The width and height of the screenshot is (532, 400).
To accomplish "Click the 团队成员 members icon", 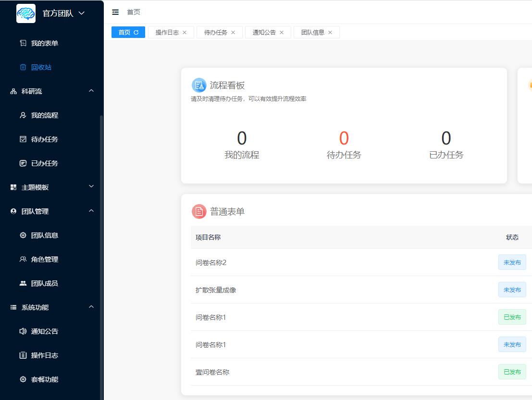I will click(23, 283).
